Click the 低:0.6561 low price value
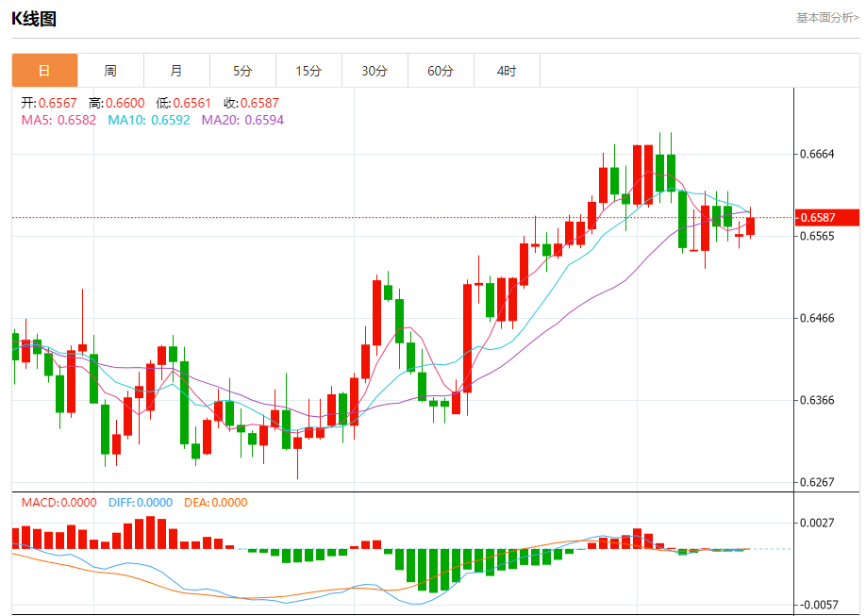 (184, 104)
